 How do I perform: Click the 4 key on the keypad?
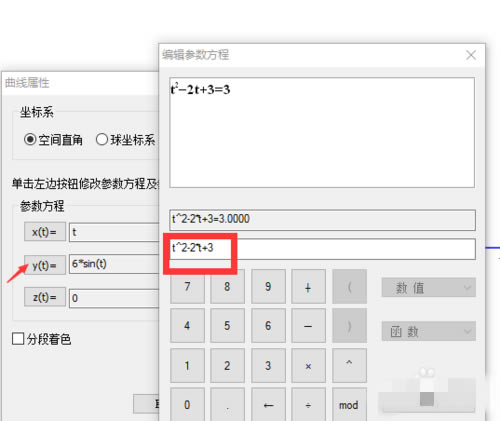coord(187,325)
